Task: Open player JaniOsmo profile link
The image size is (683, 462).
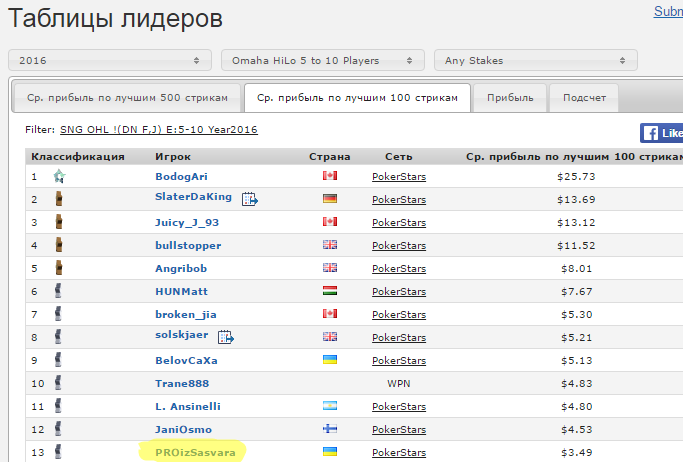Action: pos(183,429)
